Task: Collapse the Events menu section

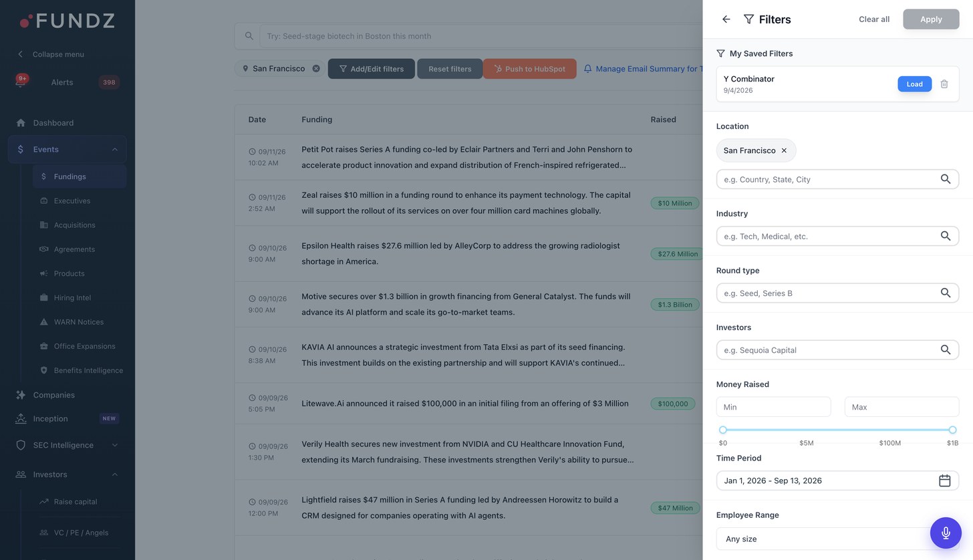Action: pyautogui.click(x=114, y=150)
